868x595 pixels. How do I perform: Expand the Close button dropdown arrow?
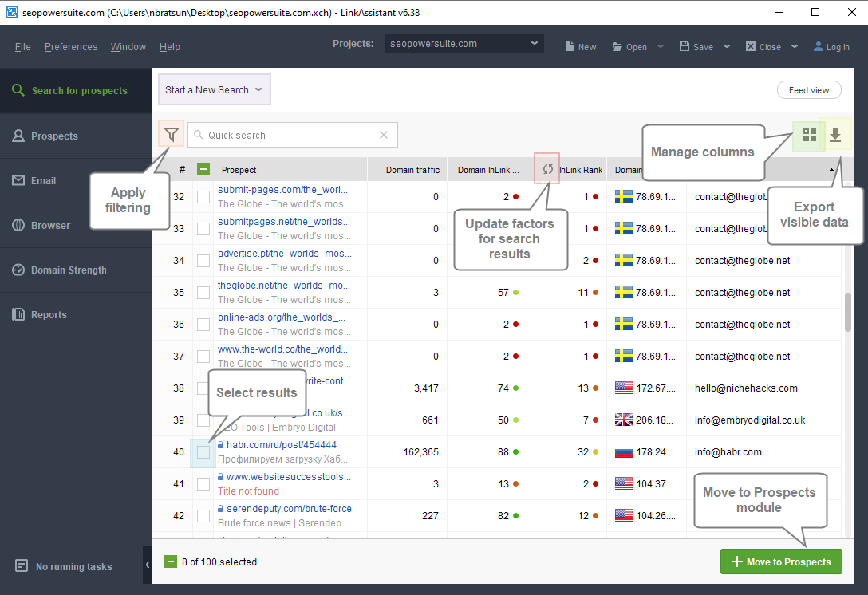(795, 46)
